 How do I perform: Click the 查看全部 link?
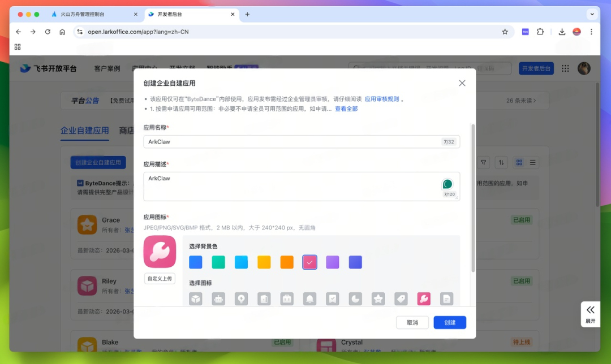(346, 109)
